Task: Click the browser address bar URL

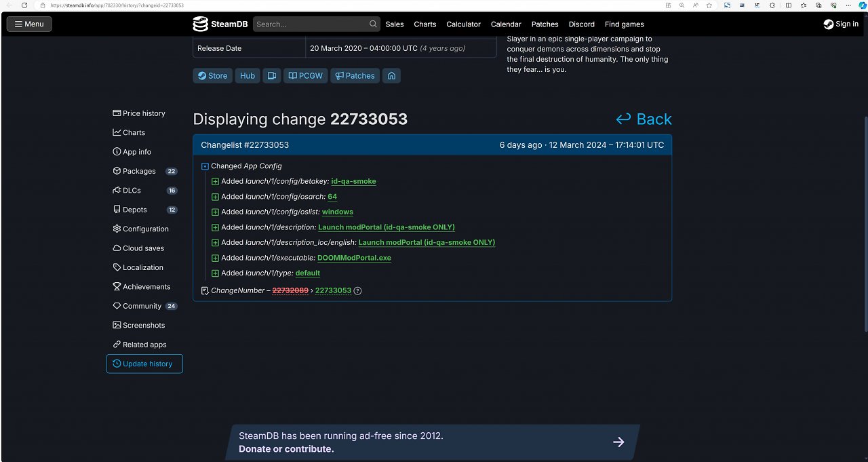Action: click(117, 5)
